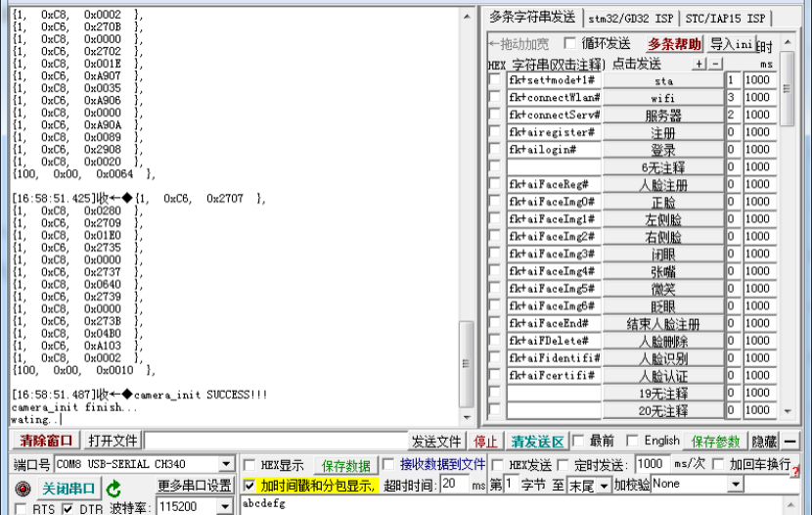This screenshot has width=812, height=515.
Task: Click the file path field beside 打开文件
Action: [x=276, y=441]
